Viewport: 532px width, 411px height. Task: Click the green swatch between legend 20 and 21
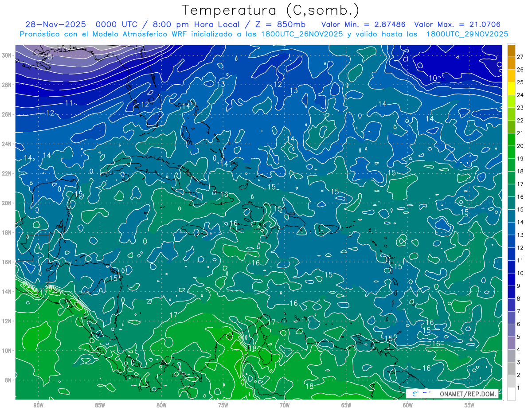(511, 140)
